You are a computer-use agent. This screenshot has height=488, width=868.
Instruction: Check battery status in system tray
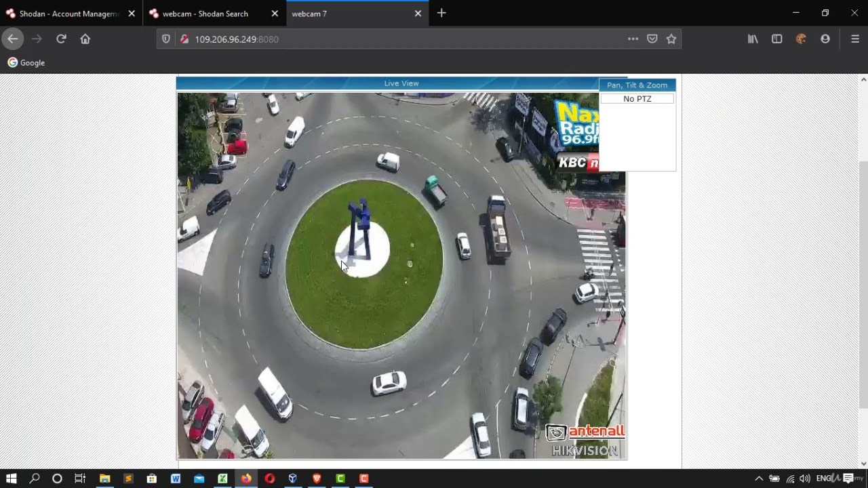coord(774,479)
